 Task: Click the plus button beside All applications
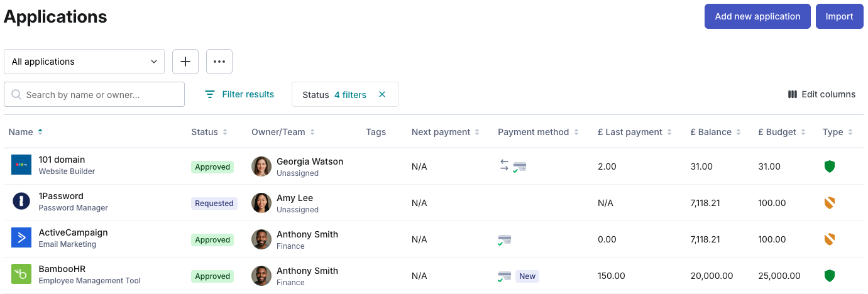[x=185, y=62]
